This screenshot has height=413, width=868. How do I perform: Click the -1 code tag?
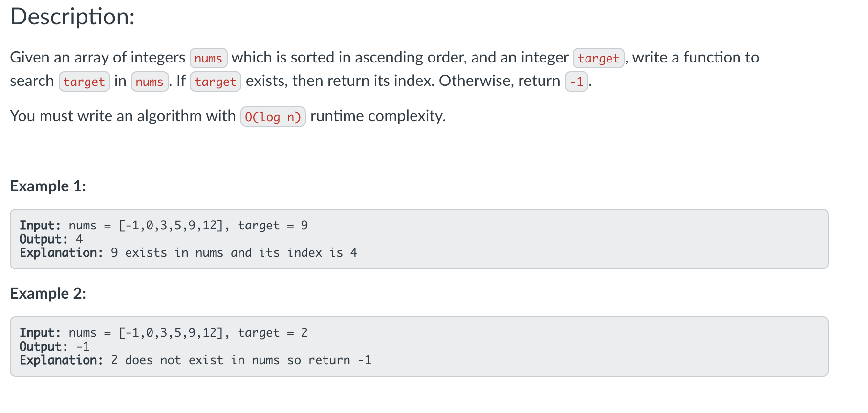577,82
